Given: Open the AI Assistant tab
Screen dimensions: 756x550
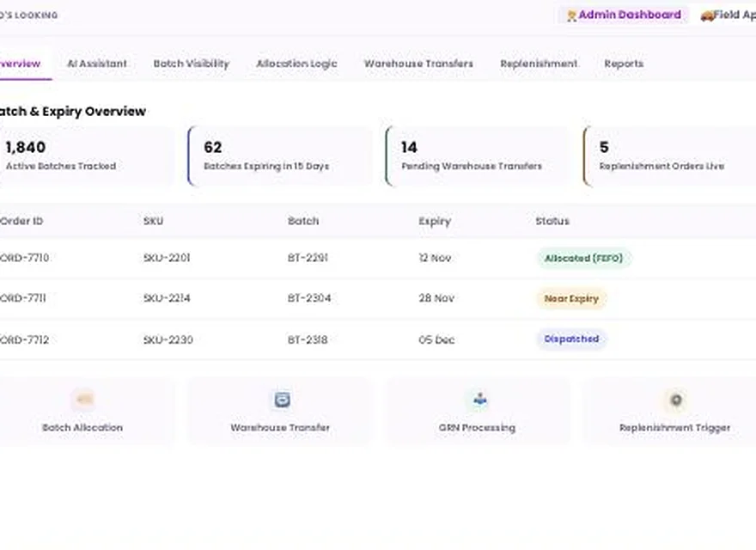Looking at the screenshot, I should (97, 64).
